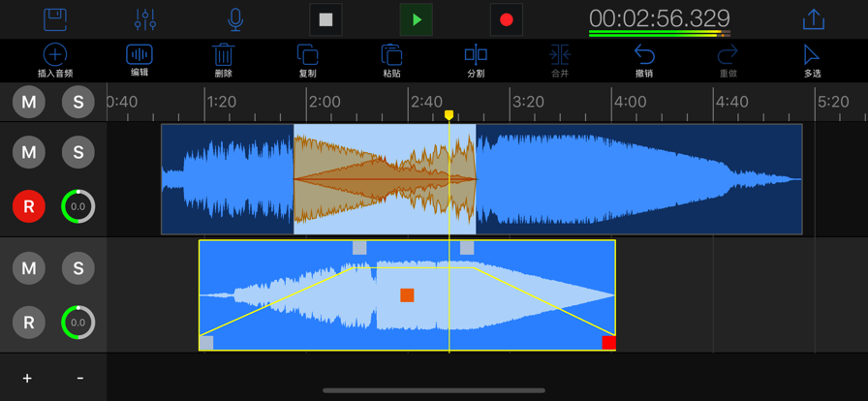Start playback with the green play button
Screen dimensions: 868x401
coord(417,20)
